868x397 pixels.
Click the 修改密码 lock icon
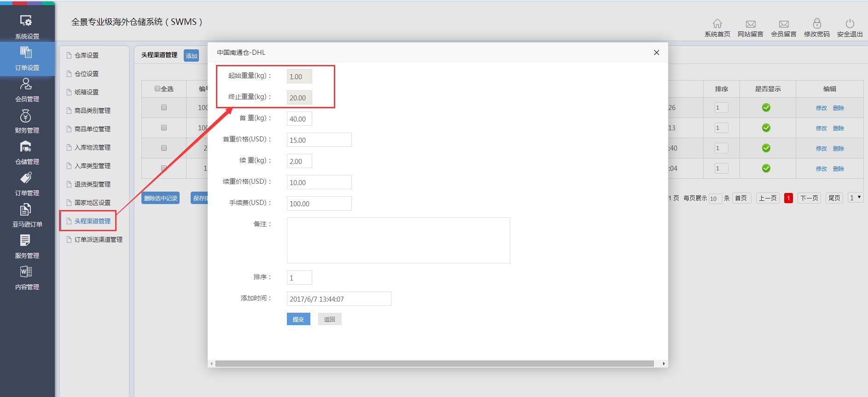[816, 23]
